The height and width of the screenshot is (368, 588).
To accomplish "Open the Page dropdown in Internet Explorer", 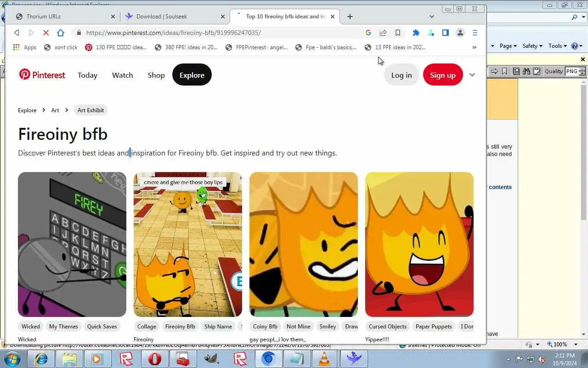I will [508, 46].
